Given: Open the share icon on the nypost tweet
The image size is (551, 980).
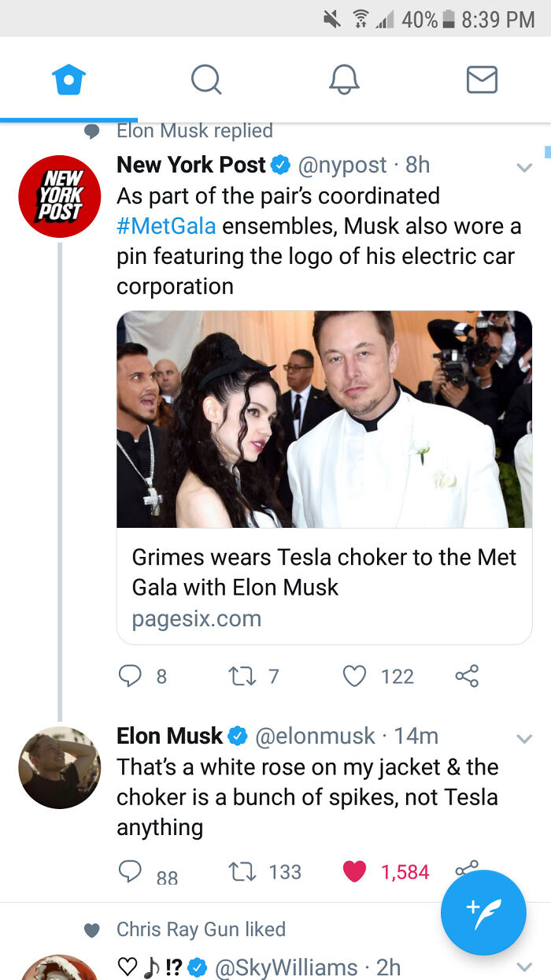Looking at the screenshot, I should click(466, 676).
